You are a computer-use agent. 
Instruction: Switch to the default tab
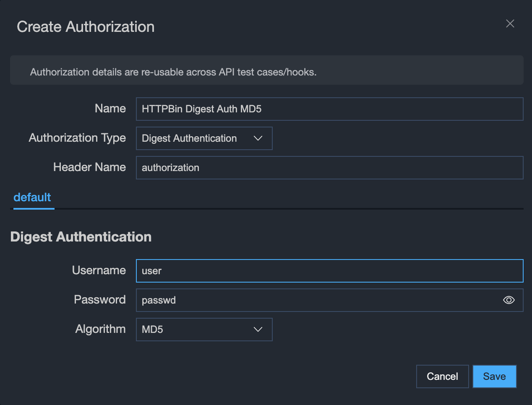pos(32,197)
